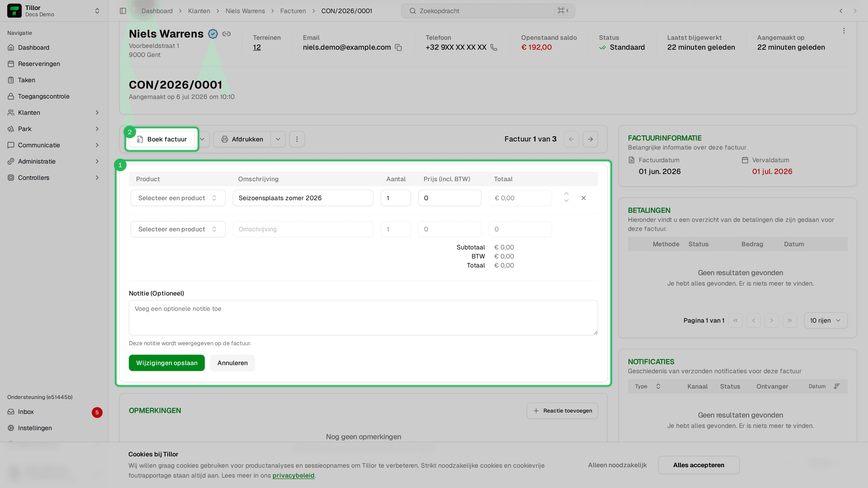868x488 pixels.
Task: Click the Afdrukken print button
Action: pyautogui.click(x=242, y=139)
